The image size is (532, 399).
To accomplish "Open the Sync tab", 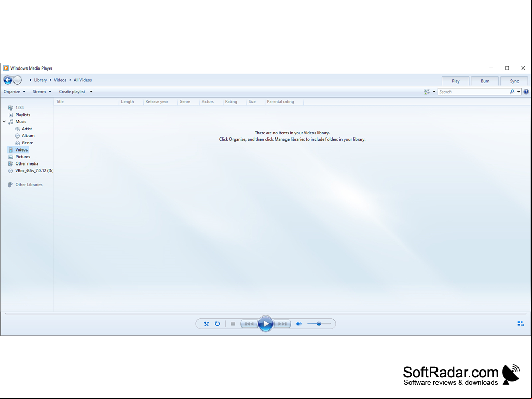I will tap(514, 81).
